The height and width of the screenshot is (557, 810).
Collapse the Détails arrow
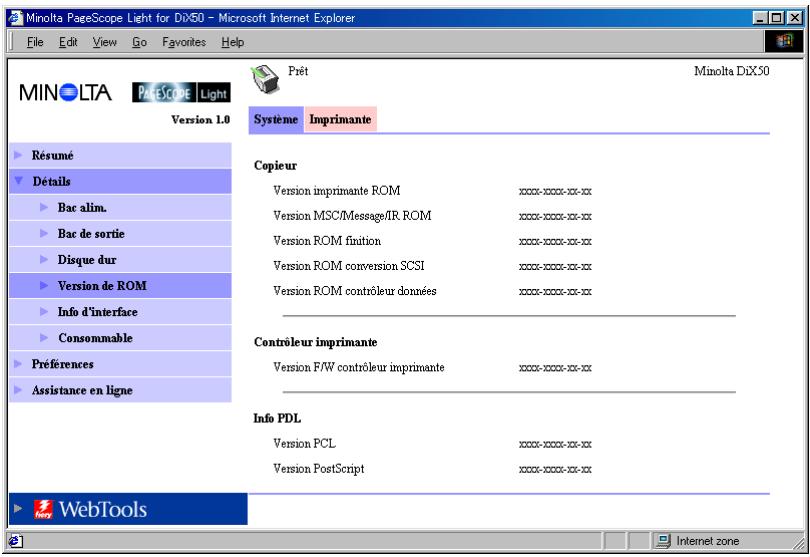[x=19, y=180]
